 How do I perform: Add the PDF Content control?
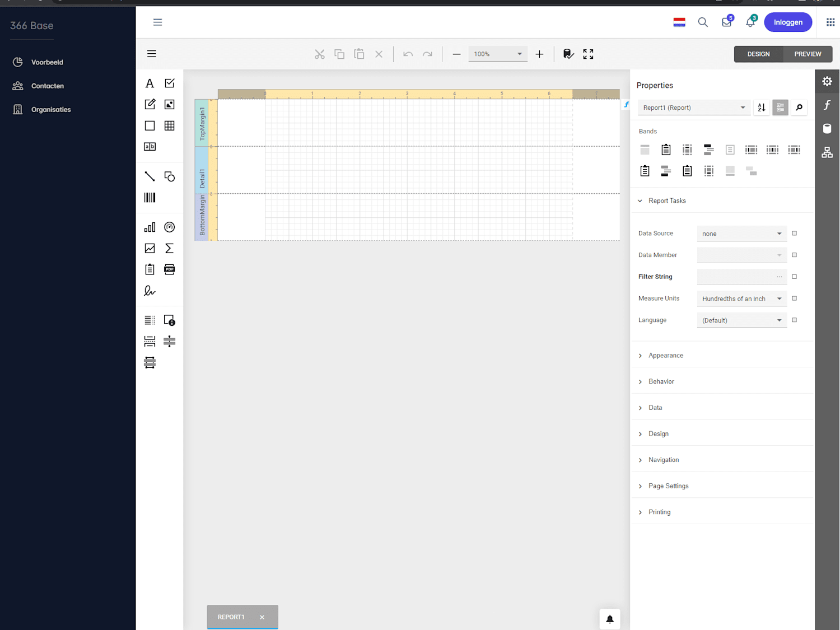170,269
